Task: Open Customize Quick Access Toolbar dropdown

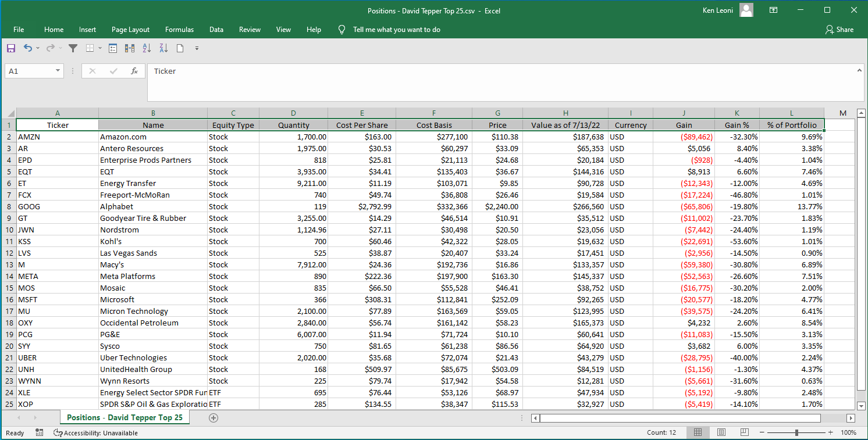Action: (197, 48)
